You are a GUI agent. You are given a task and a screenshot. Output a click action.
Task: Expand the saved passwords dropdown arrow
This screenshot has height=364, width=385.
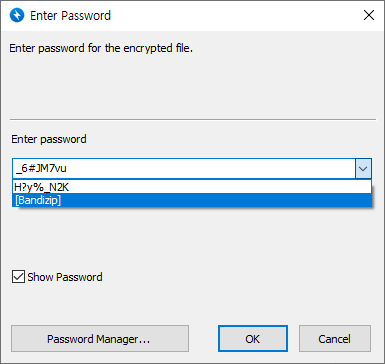[363, 169]
